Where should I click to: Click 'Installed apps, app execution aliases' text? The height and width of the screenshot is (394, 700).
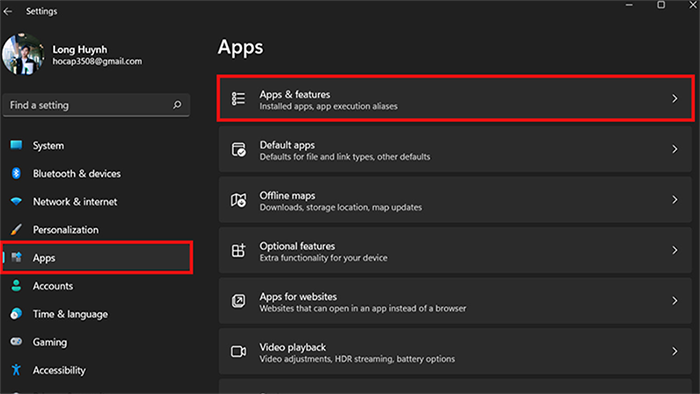(x=328, y=106)
